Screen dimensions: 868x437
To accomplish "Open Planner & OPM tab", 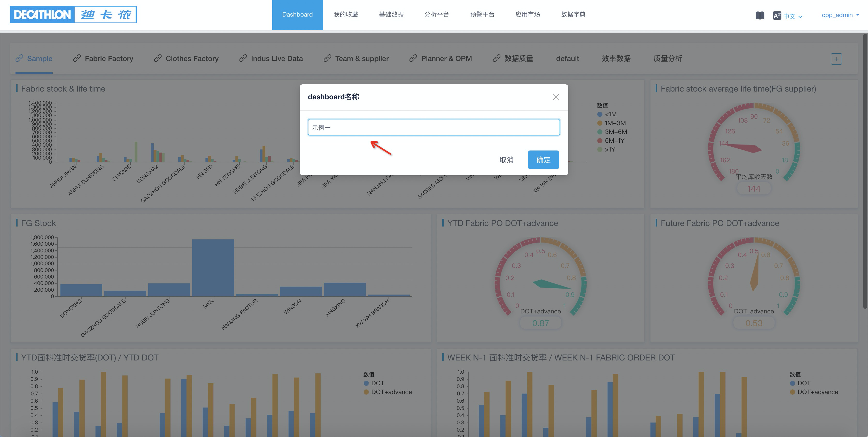I will (x=446, y=58).
